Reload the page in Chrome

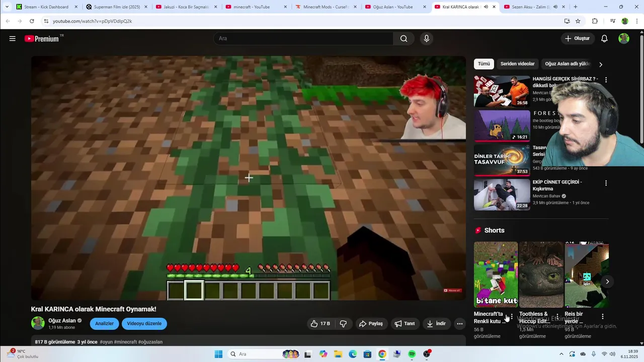coord(32,21)
